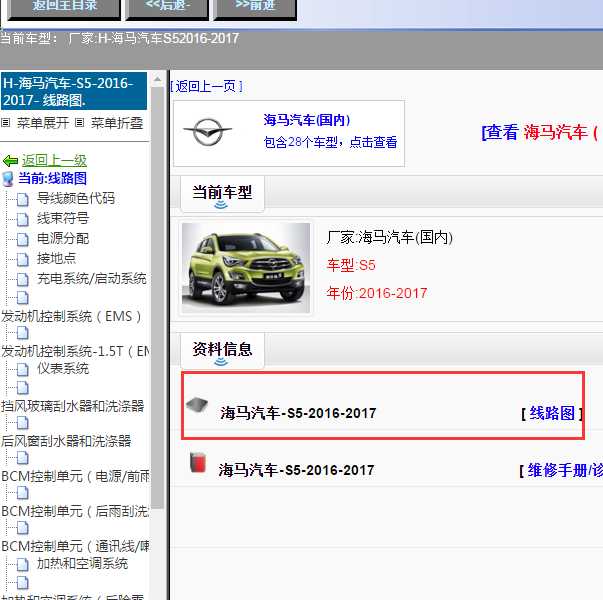Click the <<后退 back button
Viewport: 603px width, 600px height.
click(x=167, y=8)
